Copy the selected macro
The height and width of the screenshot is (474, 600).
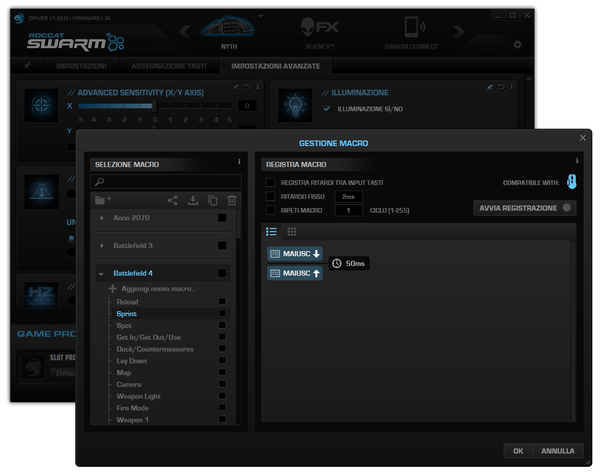click(x=212, y=200)
